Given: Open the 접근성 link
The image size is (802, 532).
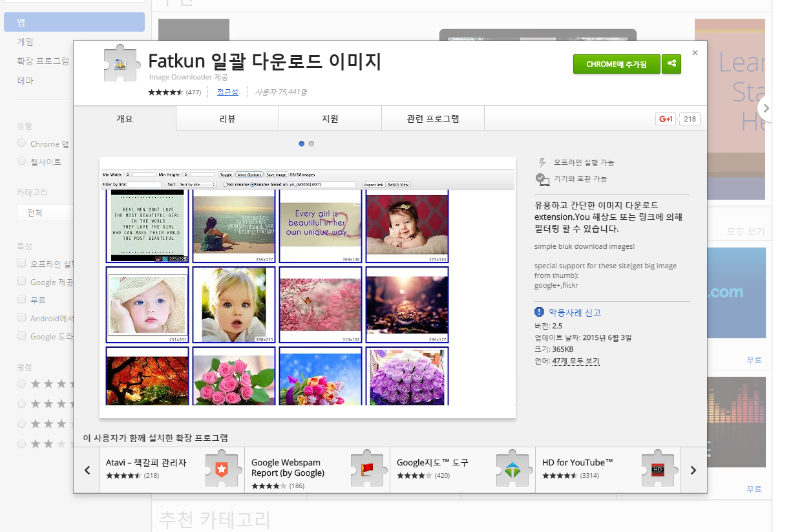Looking at the screenshot, I should [227, 92].
